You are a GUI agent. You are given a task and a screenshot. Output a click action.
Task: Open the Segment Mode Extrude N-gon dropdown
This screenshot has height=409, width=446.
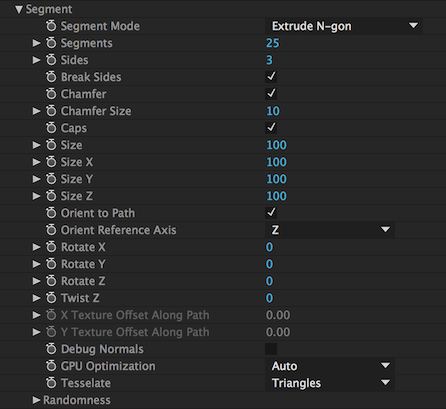pos(344,26)
